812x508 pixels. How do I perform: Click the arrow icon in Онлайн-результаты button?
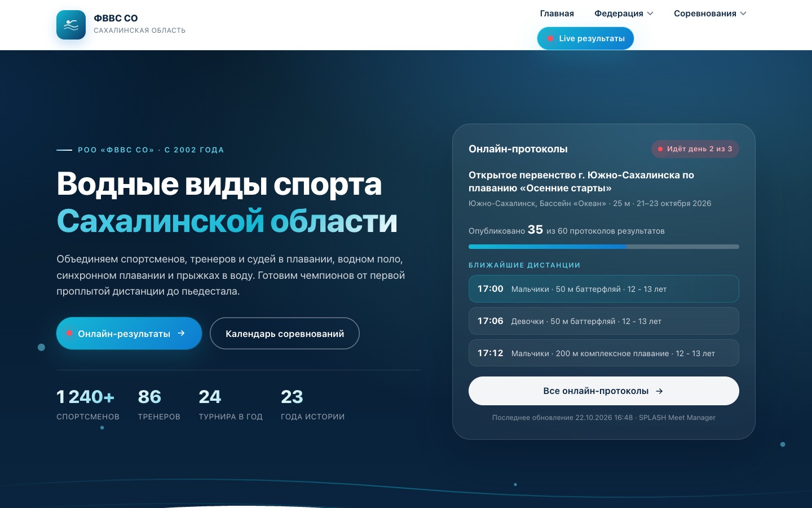(181, 334)
